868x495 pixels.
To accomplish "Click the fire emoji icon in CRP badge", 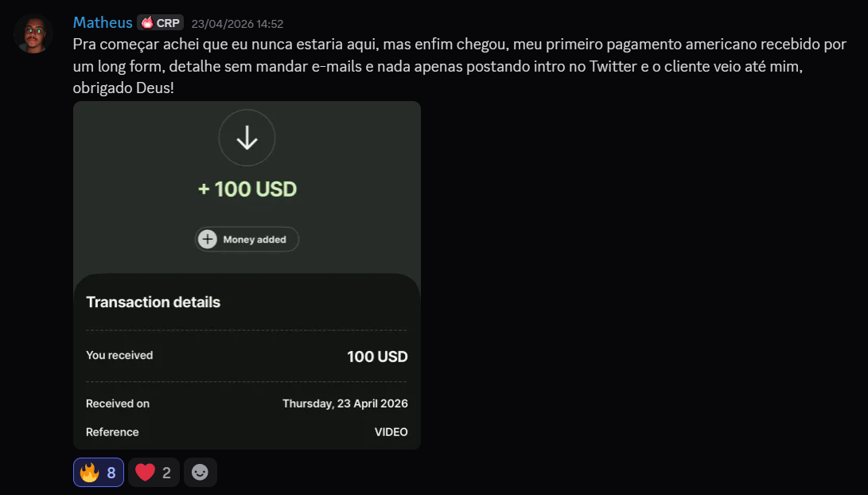I will click(146, 23).
